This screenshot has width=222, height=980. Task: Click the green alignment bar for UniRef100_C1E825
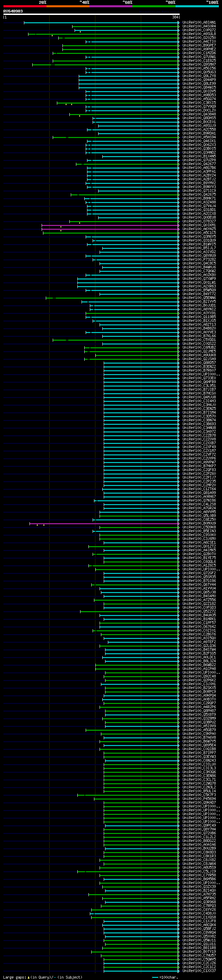click(x=116, y=61)
